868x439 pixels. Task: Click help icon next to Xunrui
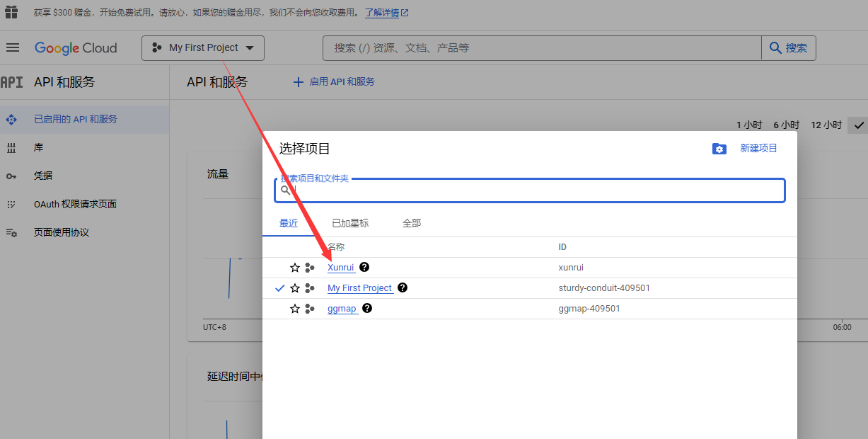tap(364, 267)
